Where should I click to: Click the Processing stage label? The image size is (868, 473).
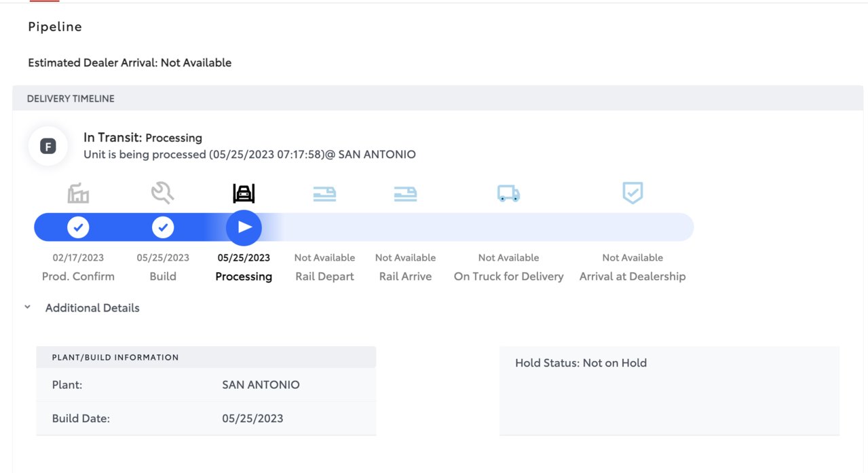click(x=244, y=276)
